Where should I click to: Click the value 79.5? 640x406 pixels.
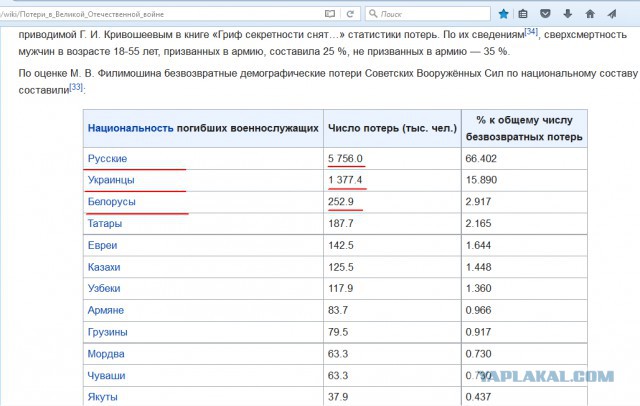[x=338, y=332]
